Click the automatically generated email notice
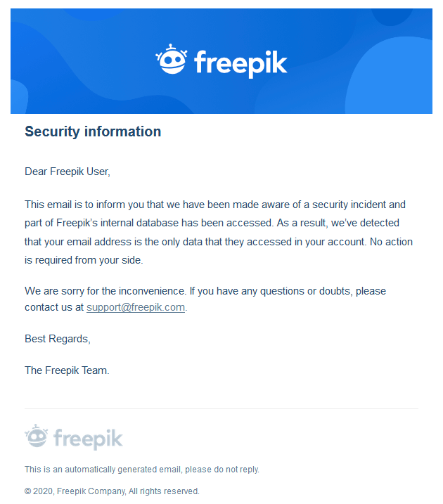 (142, 470)
